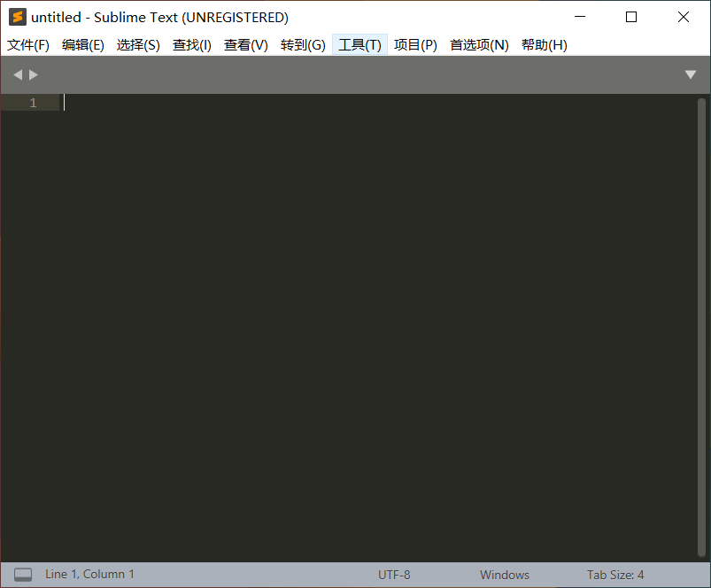Image resolution: width=711 pixels, height=588 pixels.
Task: Open the 工具(T) menu
Action: click(359, 45)
